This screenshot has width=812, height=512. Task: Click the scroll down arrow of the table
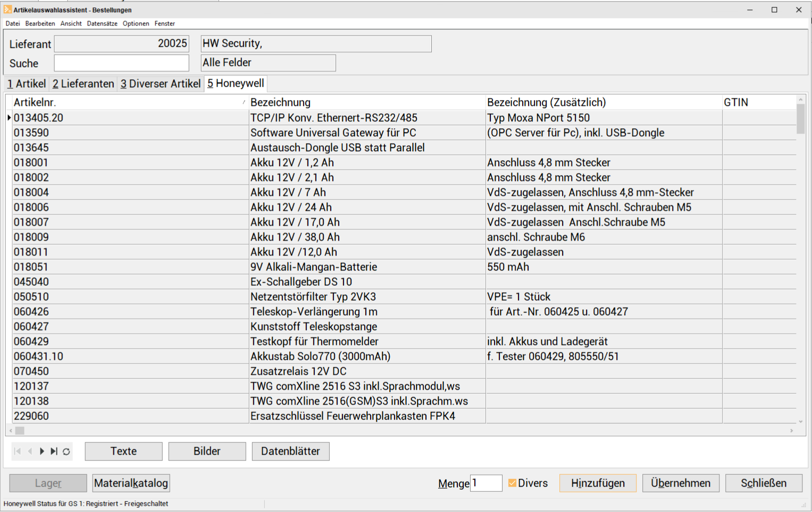800,422
